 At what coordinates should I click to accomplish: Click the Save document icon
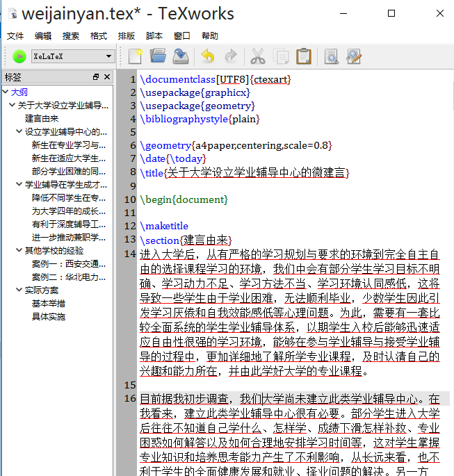[x=181, y=56]
